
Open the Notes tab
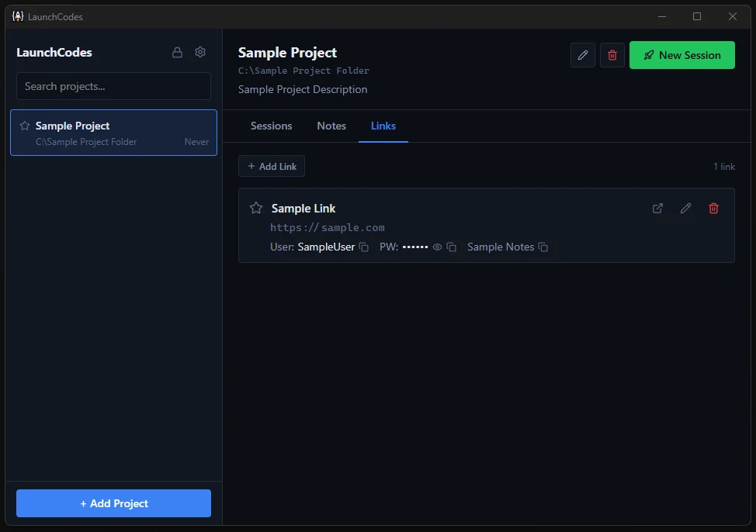point(331,126)
